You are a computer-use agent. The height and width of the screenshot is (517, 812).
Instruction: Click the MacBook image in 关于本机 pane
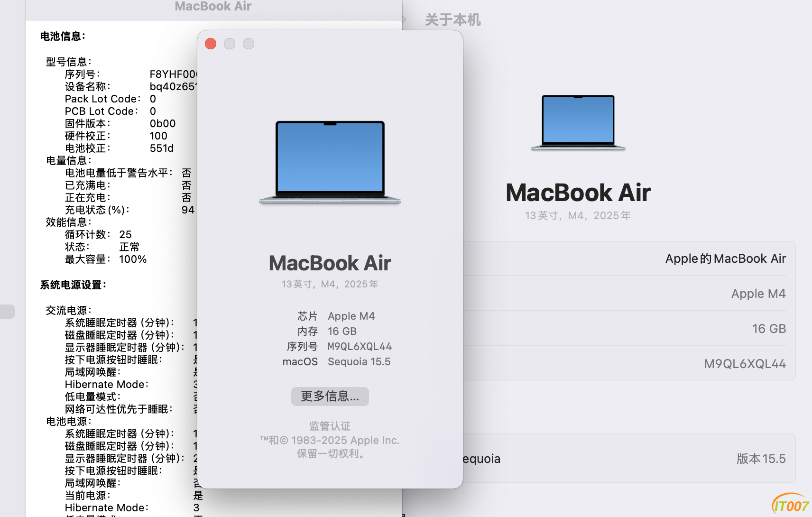pyautogui.click(x=578, y=123)
